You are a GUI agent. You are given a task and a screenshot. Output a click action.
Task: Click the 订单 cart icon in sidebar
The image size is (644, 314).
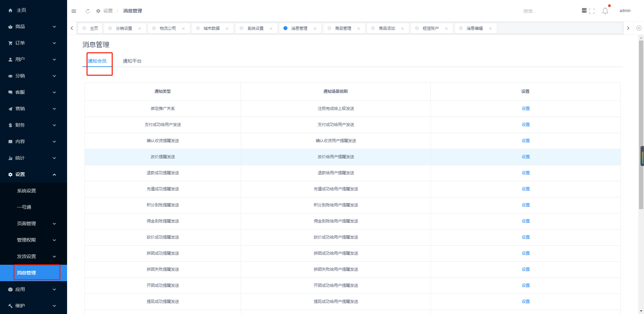coord(10,43)
